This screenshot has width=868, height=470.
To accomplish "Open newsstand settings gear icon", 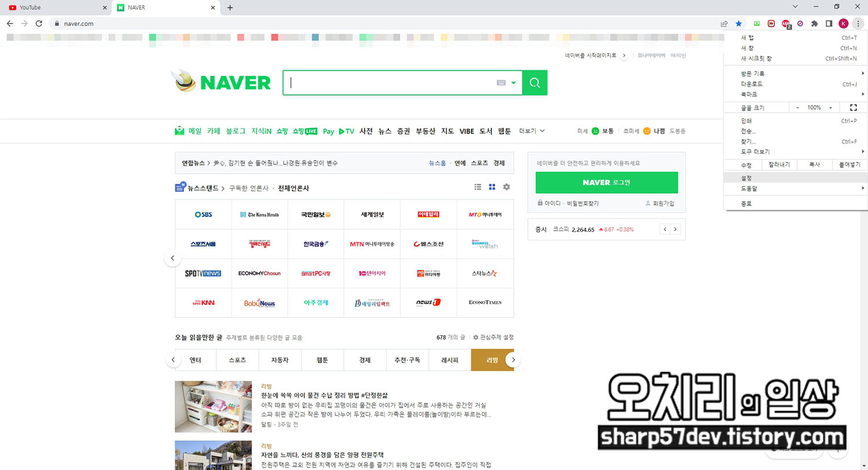I will pyautogui.click(x=506, y=187).
